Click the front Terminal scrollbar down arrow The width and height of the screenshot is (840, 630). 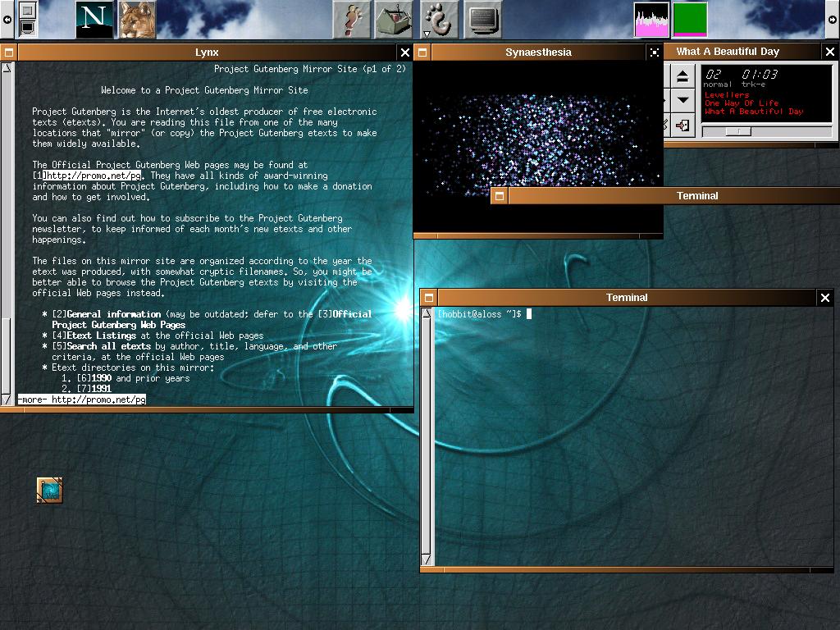(427, 559)
